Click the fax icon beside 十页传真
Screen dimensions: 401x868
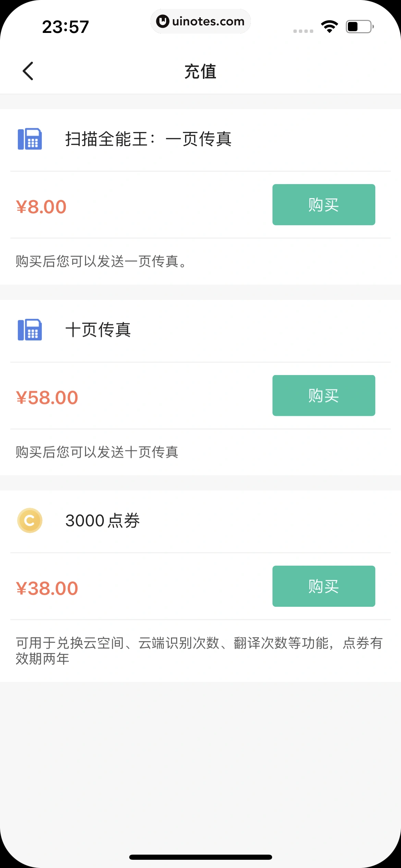[30, 330]
